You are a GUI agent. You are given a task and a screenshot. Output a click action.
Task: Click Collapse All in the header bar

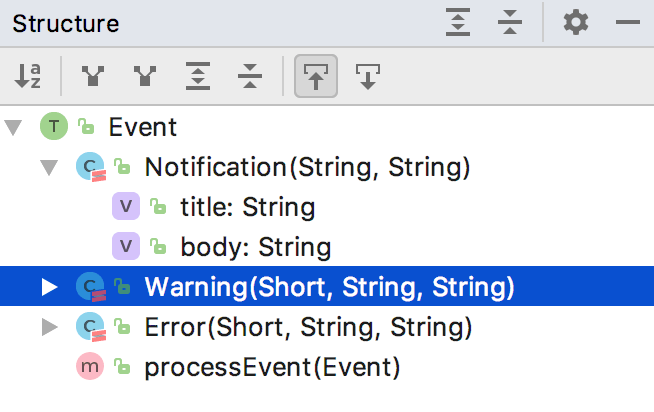coord(510,22)
